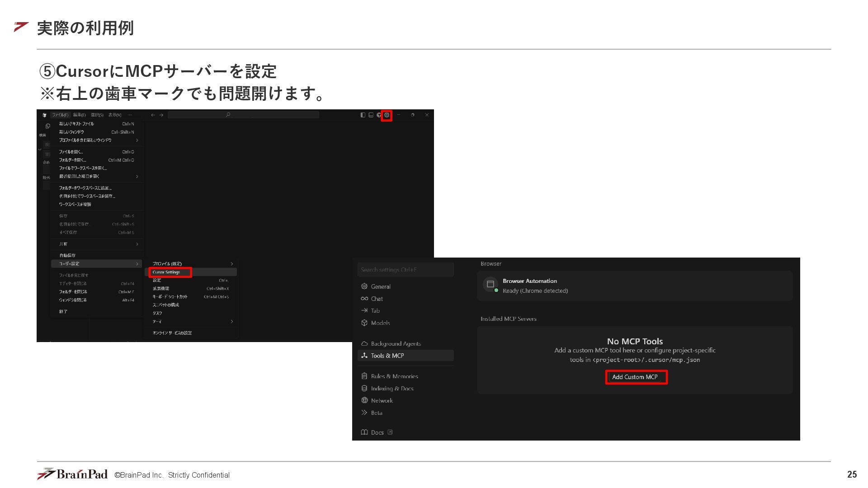Open the Network settings section
The width and height of the screenshot is (868, 488).
[x=381, y=400]
